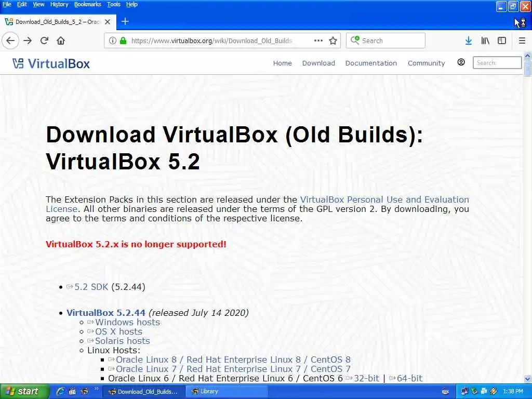Download OS X hosts build
This screenshot has height=399, width=532.
coord(118,332)
